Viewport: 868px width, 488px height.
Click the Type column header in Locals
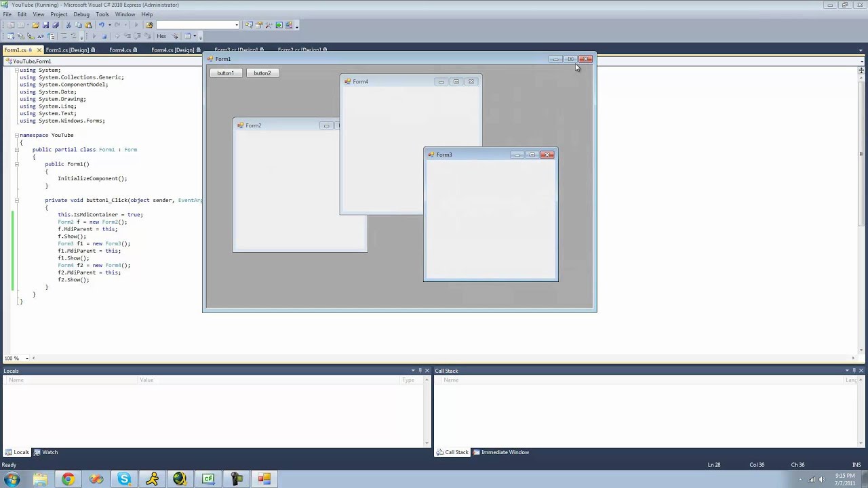pos(412,380)
